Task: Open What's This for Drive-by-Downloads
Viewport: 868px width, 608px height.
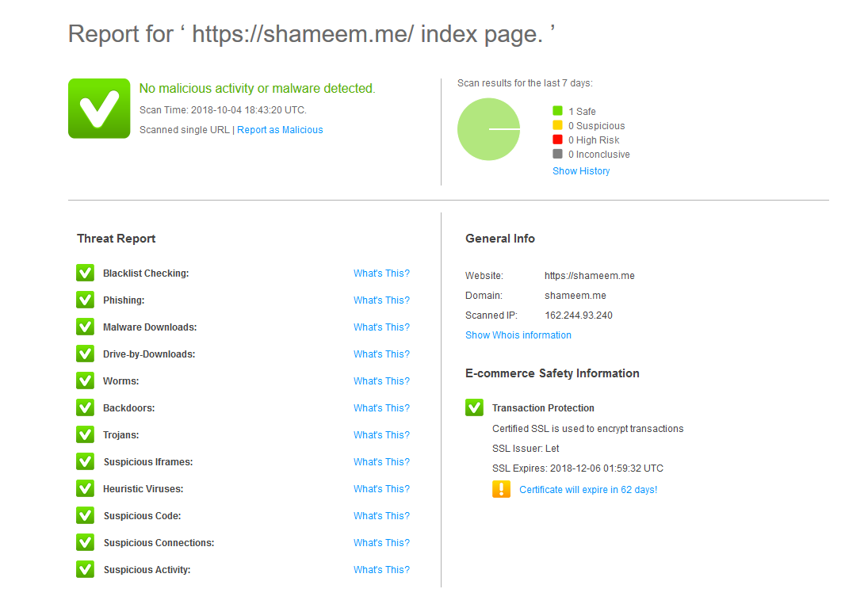Action: click(381, 354)
